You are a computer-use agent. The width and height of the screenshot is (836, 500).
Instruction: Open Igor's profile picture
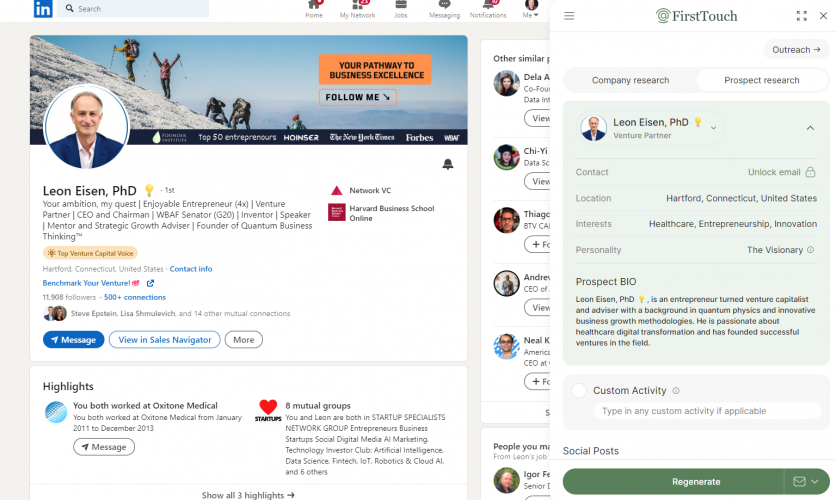[x=507, y=480]
